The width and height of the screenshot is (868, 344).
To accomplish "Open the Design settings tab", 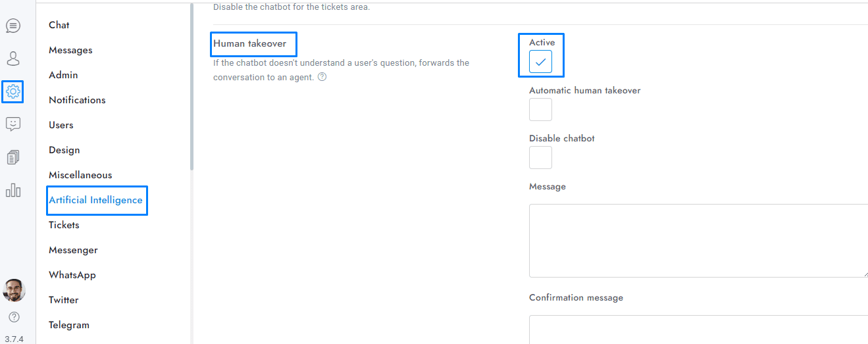I will [64, 150].
